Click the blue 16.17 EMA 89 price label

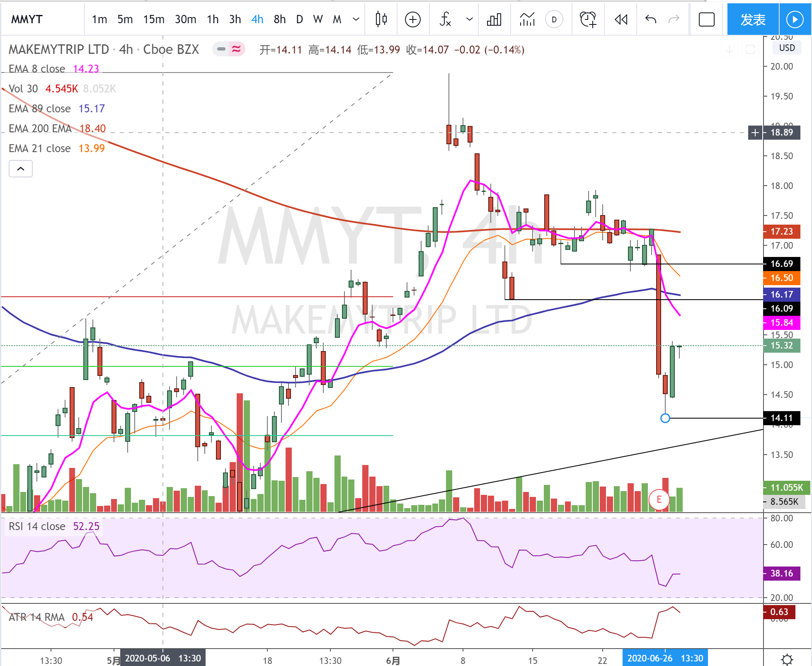[x=782, y=294]
